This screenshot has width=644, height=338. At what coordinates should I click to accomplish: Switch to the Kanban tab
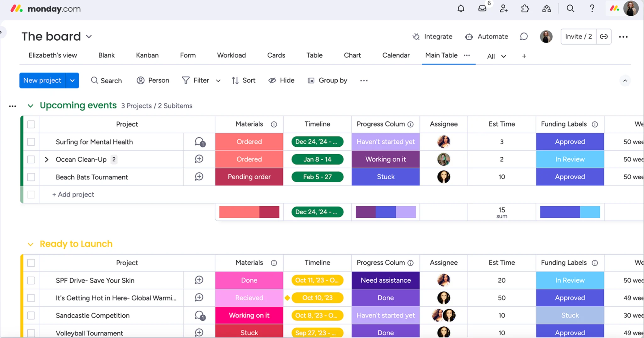[x=147, y=55]
